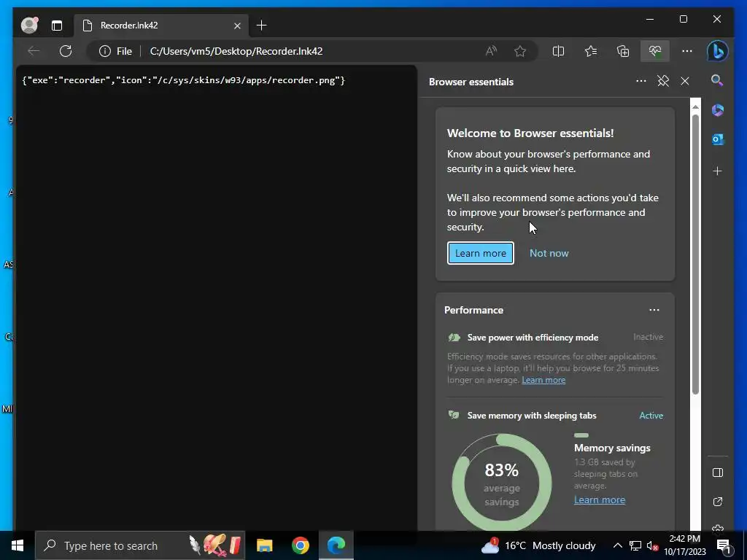
Task: Open Collections icon in toolbar
Action: pos(623,51)
